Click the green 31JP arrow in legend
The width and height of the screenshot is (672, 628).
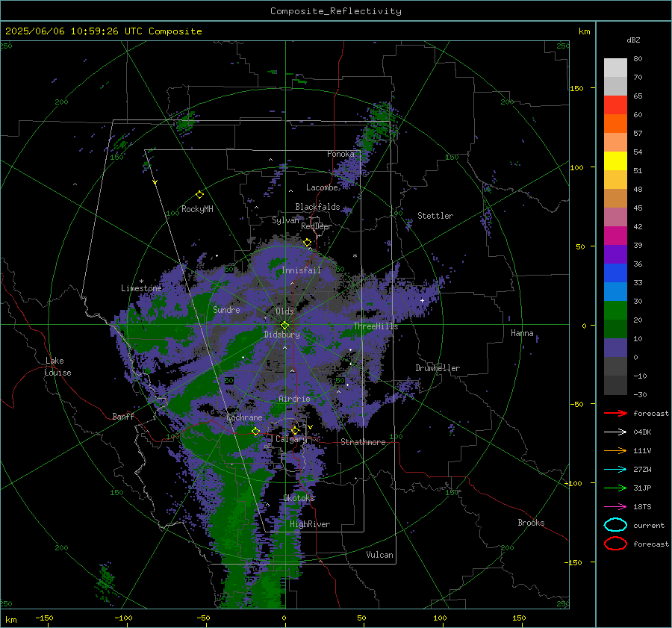coord(615,488)
